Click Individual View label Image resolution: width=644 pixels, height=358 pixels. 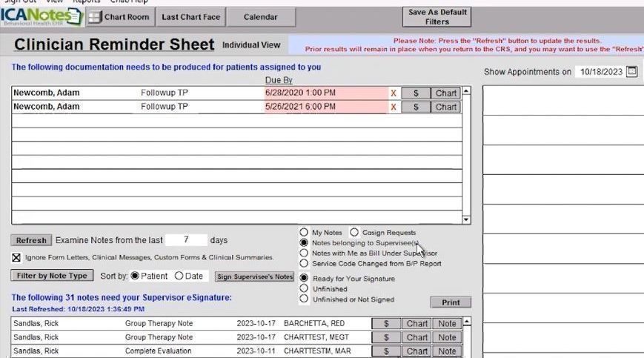tap(251, 45)
